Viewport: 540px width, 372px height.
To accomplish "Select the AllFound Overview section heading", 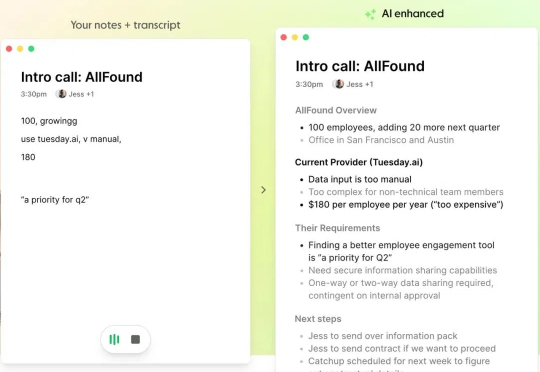I will point(336,110).
